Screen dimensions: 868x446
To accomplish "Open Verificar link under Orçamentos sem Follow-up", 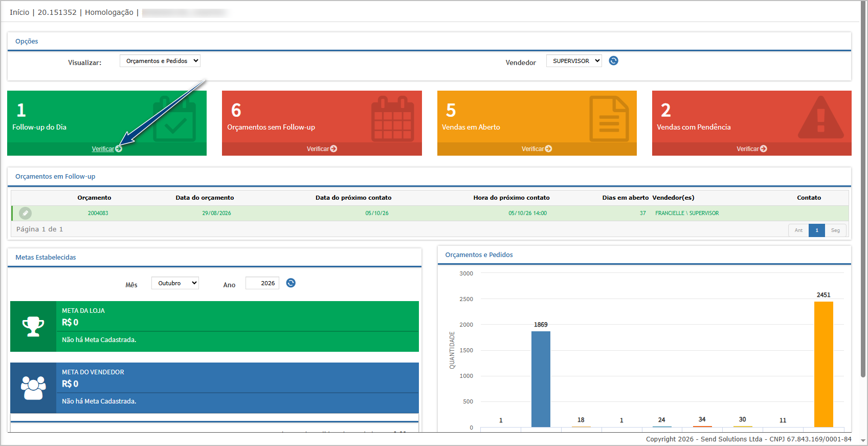I will click(322, 149).
